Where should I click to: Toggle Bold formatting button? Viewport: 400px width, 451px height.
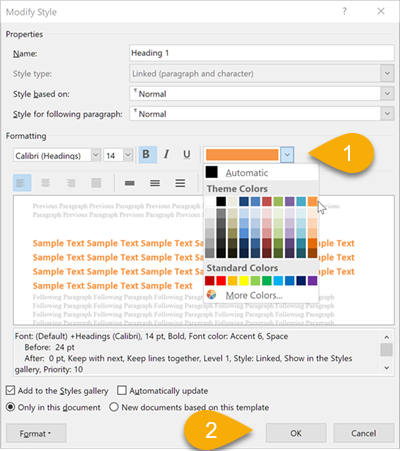click(147, 155)
